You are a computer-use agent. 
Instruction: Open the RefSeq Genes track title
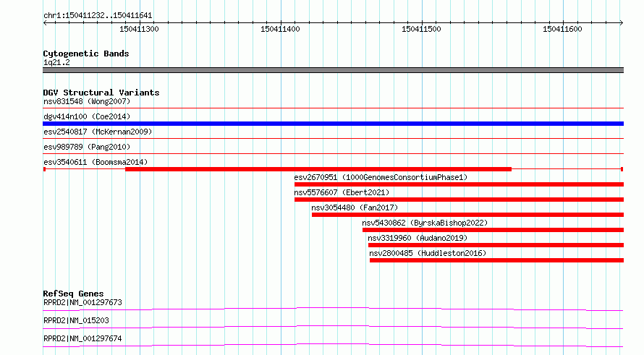tap(74, 294)
